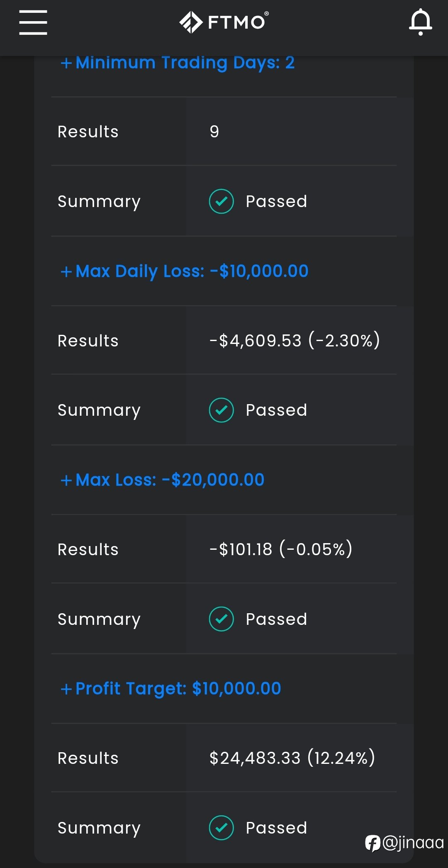
Task: Click the Passed label under Profit Target
Action: click(x=277, y=828)
